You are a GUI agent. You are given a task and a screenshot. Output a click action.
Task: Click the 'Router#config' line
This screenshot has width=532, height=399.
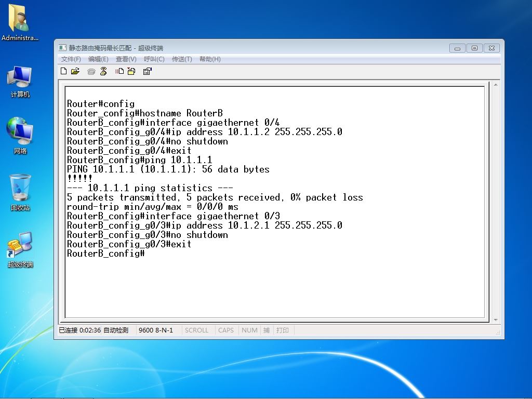pyautogui.click(x=101, y=103)
